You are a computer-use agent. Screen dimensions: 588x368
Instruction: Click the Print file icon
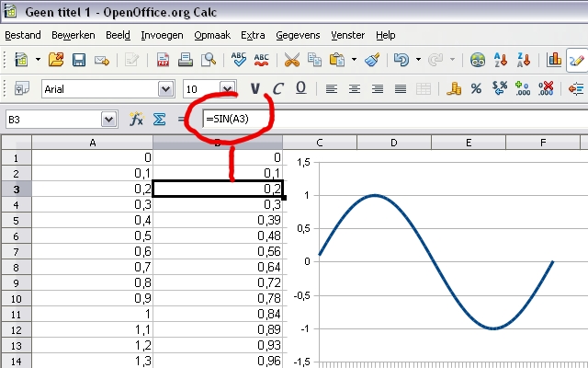[x=186, y=61]
